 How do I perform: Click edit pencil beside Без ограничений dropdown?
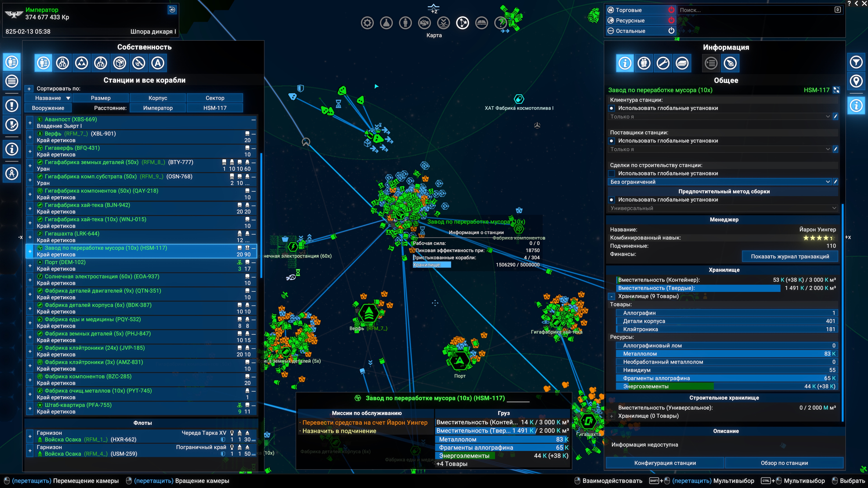pyautogui.click(x=835, y=182)
